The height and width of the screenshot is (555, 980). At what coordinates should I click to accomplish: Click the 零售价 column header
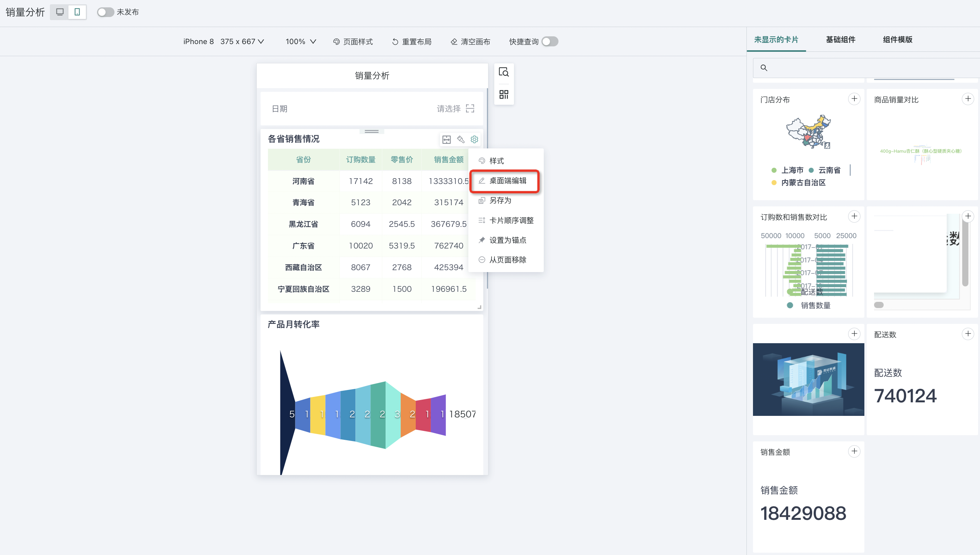pos(402,160)
